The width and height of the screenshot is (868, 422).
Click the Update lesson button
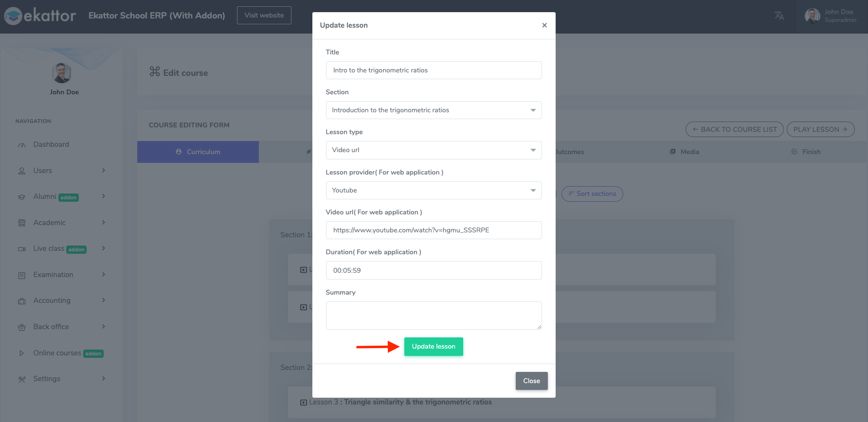(x=434, y=346)
